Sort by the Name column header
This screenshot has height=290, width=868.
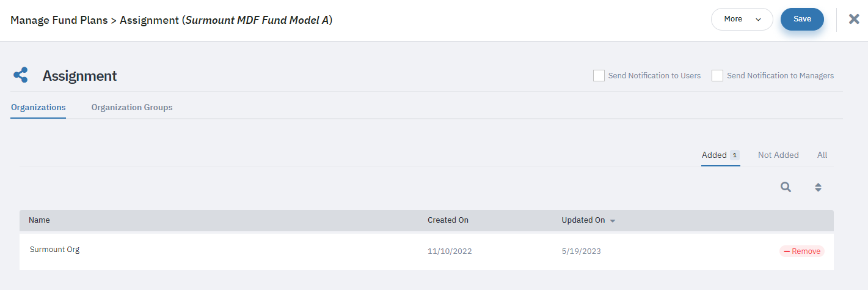[x=40, y=220]
